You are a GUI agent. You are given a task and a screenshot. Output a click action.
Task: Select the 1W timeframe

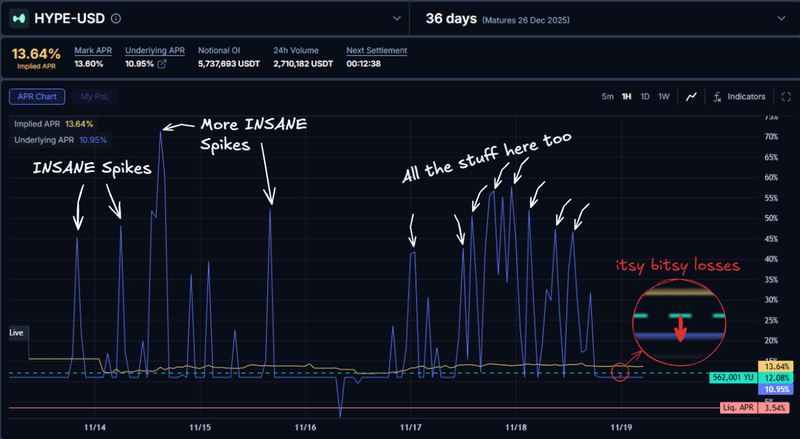click(664, 97)
